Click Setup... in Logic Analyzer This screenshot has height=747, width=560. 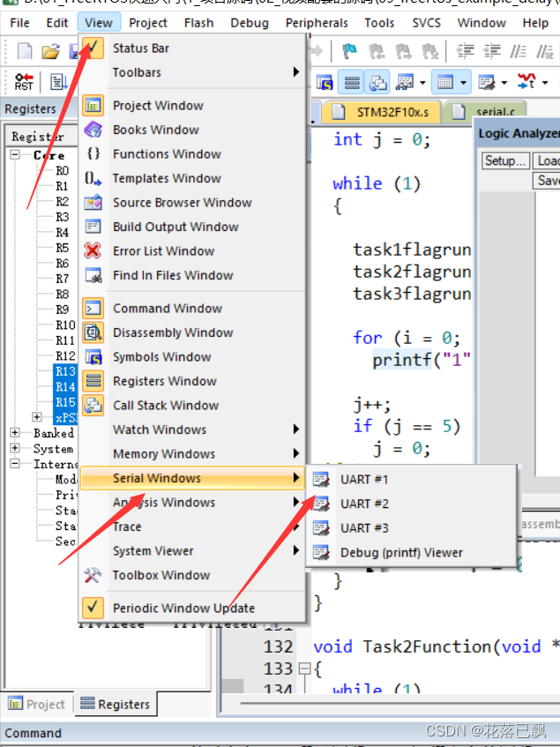pos(505,161)
